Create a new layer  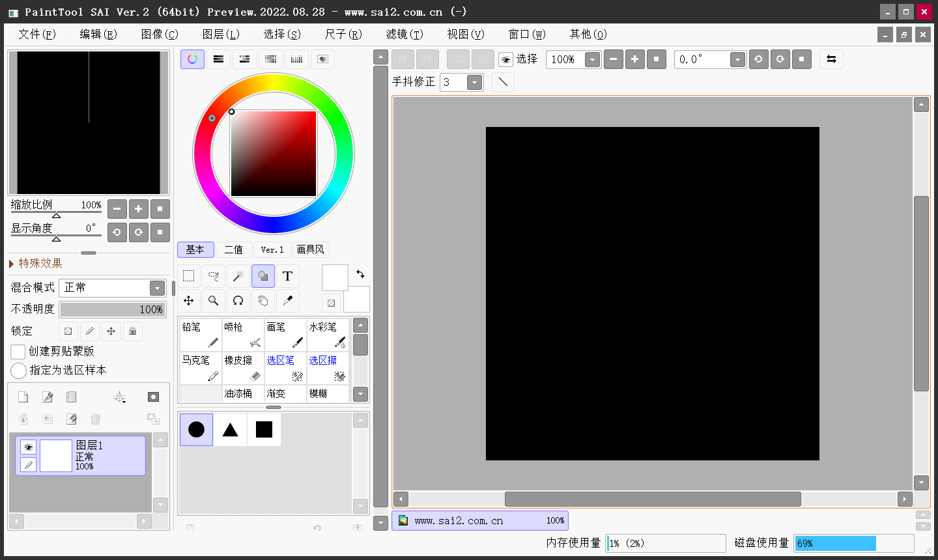pos(23,397)
